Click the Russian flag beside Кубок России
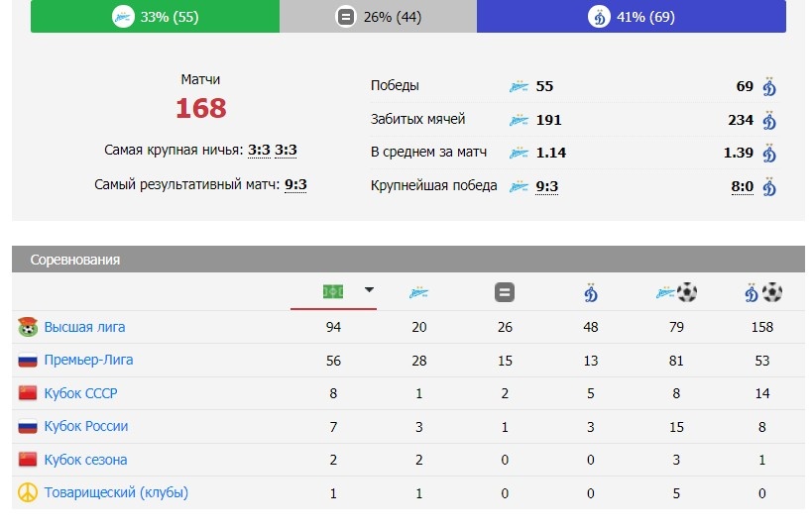The image size is (812, 529). click(28, 427)
